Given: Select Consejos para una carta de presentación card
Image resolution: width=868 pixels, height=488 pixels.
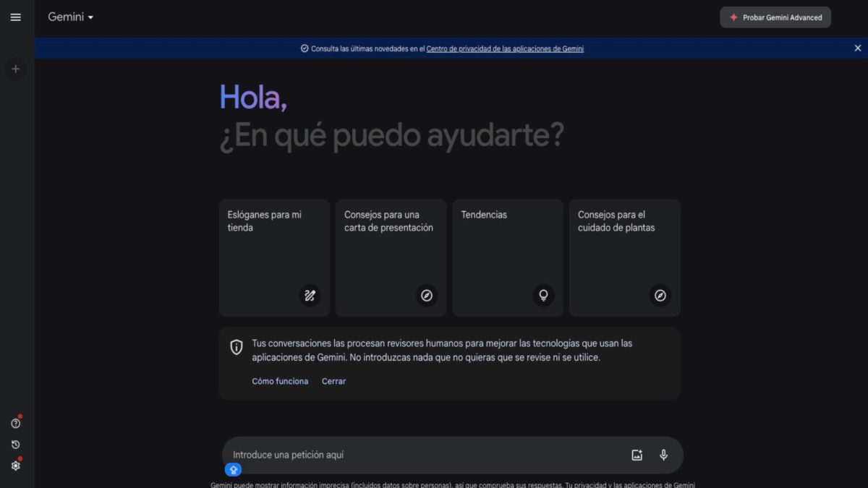Looking at the screenshot, I should coord(391,258).
